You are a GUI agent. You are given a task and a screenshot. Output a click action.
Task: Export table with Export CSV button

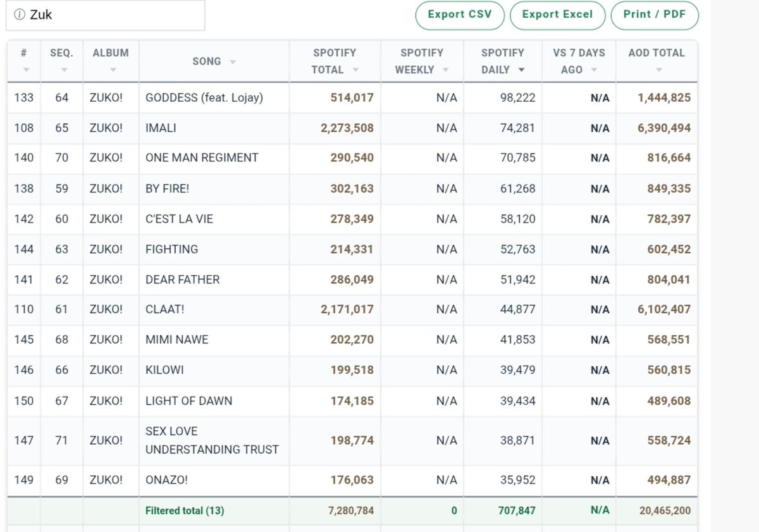(460, 15)
